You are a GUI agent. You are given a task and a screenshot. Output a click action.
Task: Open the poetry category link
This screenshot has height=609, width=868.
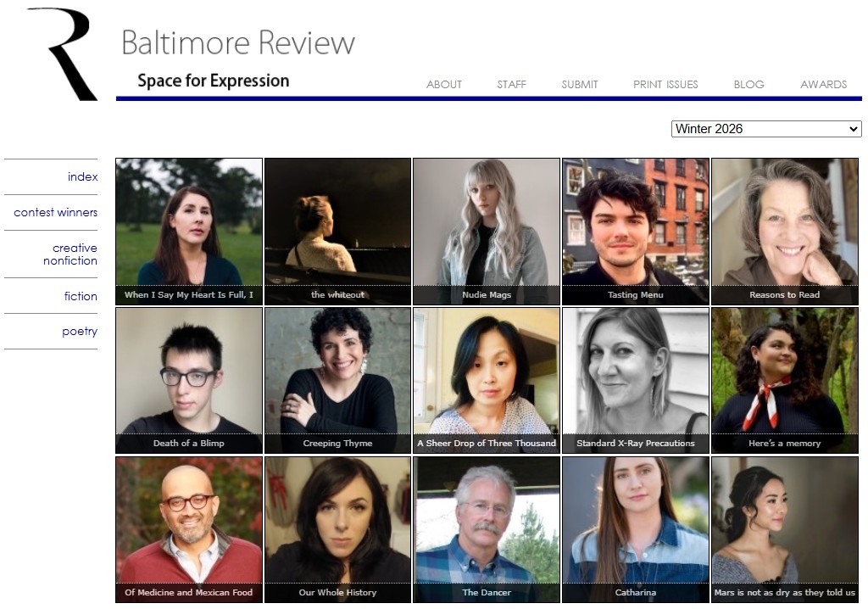79,332
